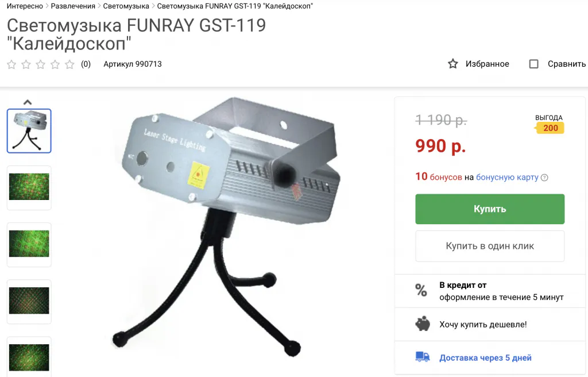Click the bonus card help question icon
This screenshot has width=588, height=377.
pos(544,178)
